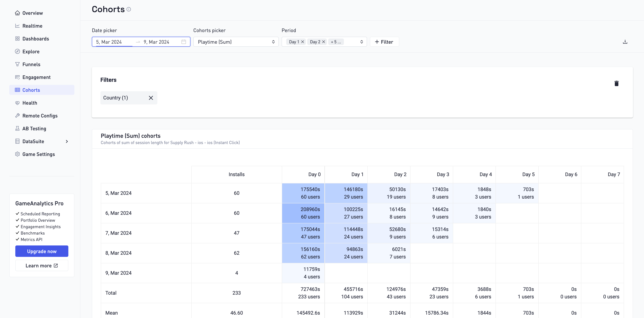This screenshot has width=644, height=318.
Task: Select the 9, Mar 2024 row label
Action: point(119,273)
